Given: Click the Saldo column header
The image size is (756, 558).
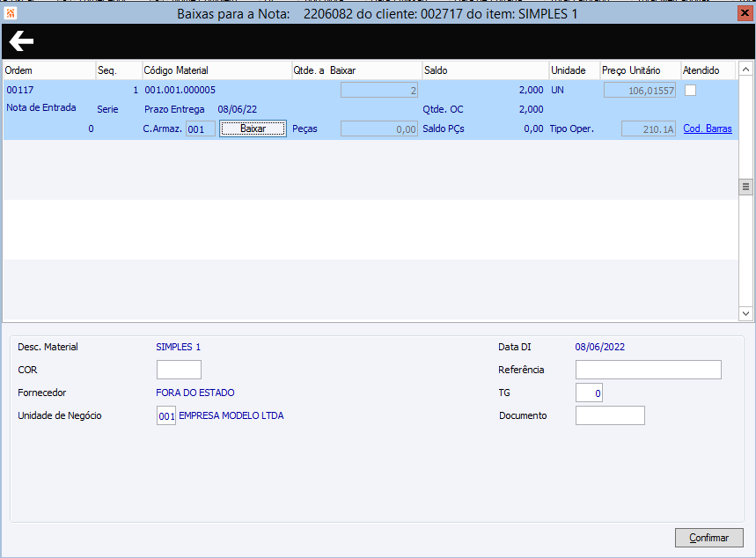Looking at the screenshot, I should (486, 70).
